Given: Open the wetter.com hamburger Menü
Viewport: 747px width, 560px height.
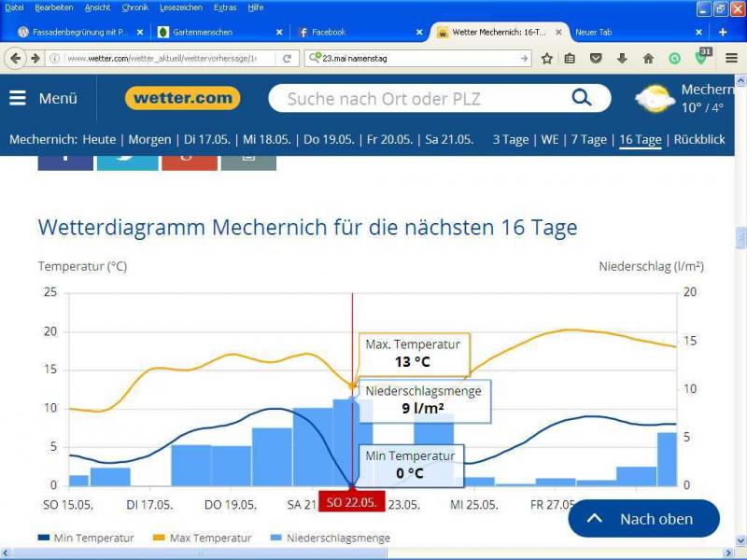Looking at the screenshot, I should click(43, 98).
